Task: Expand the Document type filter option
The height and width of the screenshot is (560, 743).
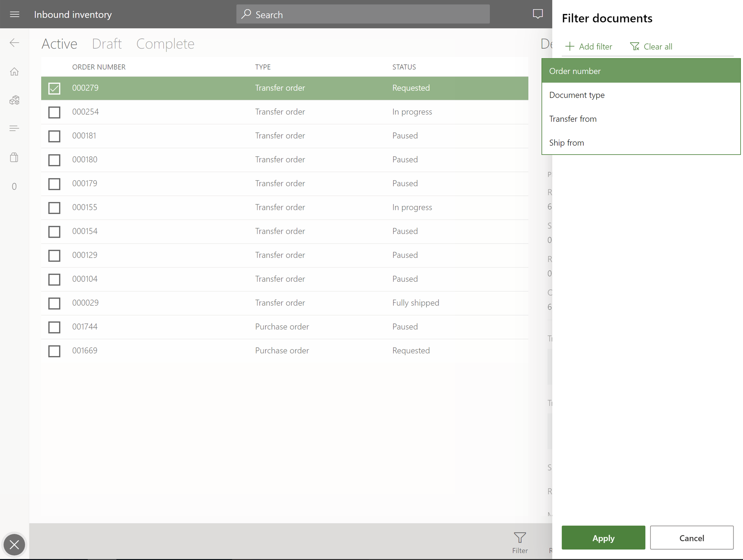Action: pos(641,95)
